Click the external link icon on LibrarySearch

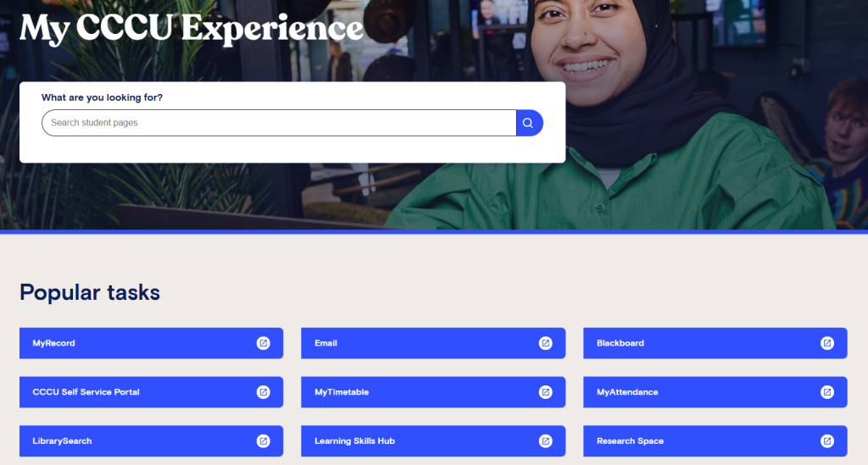264,441
